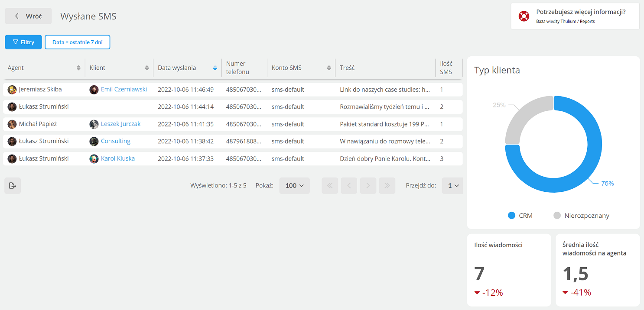Go to the previous page arrow
The height and width of the screenshot is (310, 644).
click(x=349, y=186)
